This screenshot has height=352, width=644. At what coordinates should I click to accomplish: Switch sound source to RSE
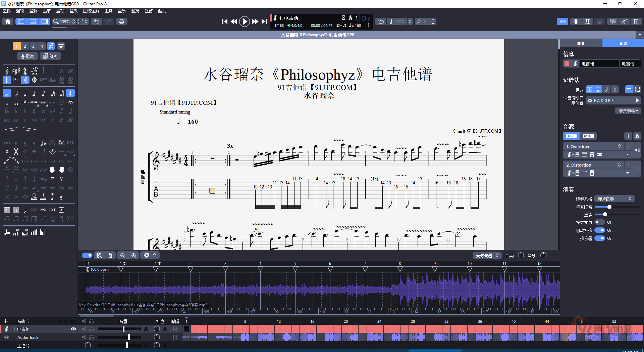[571, 136]
